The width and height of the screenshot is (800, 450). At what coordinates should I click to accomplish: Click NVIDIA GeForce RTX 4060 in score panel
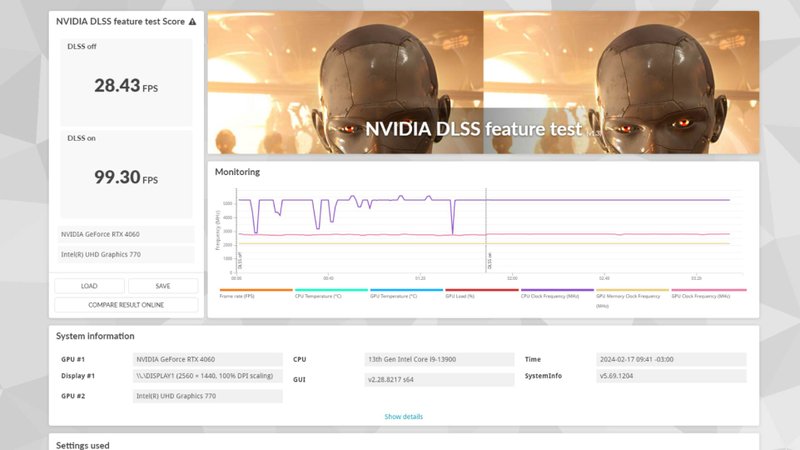click(126, 234)
